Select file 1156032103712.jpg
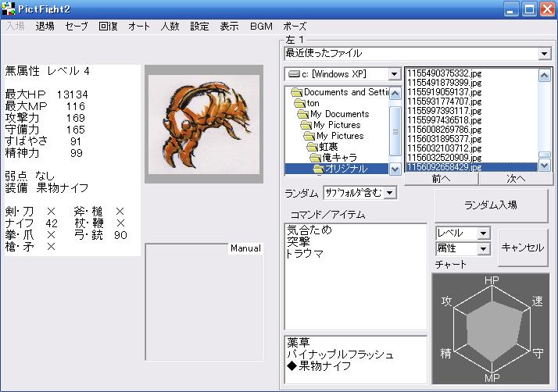This screenshot has width=558, height=392. coord(444,148)
